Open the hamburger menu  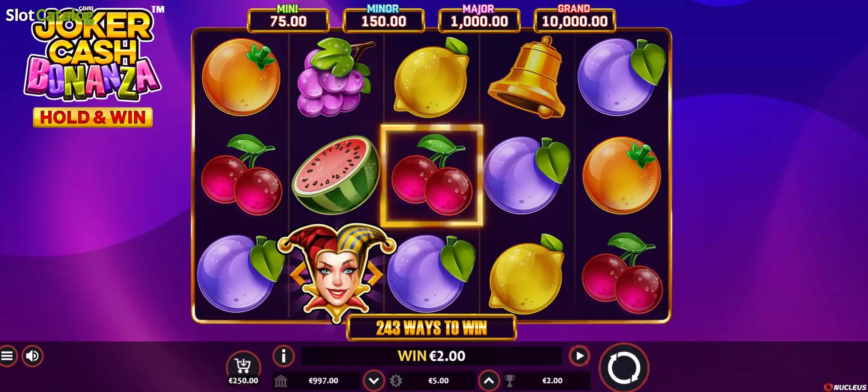pyautogui.click(x=7, y=356)
